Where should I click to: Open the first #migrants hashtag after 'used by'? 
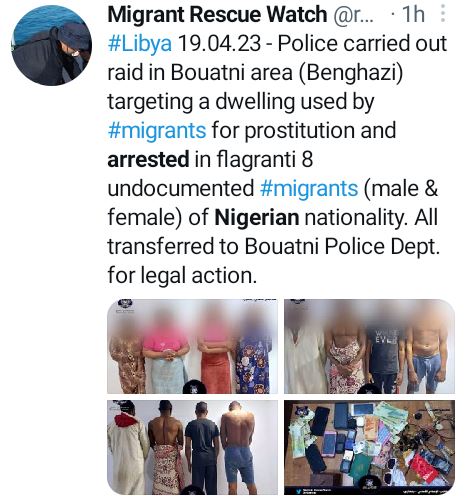157,130
